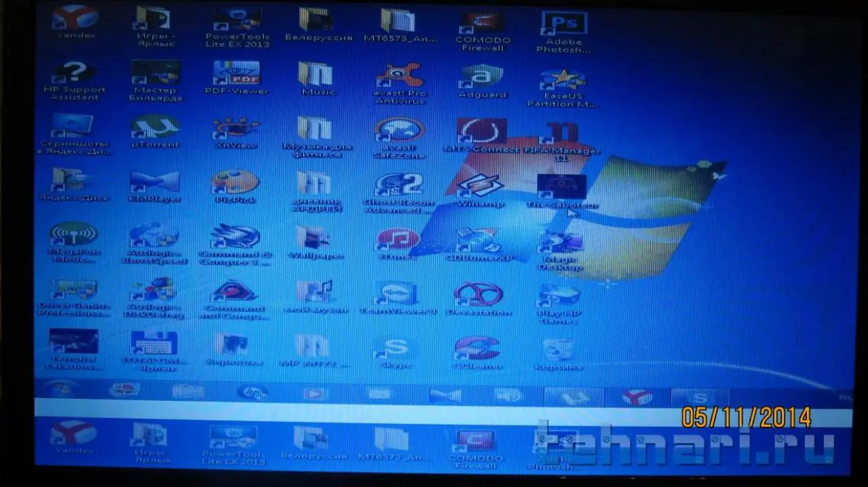Open the Adguard shield icon
Screen dimensions: 868x487
coord(482,82)
